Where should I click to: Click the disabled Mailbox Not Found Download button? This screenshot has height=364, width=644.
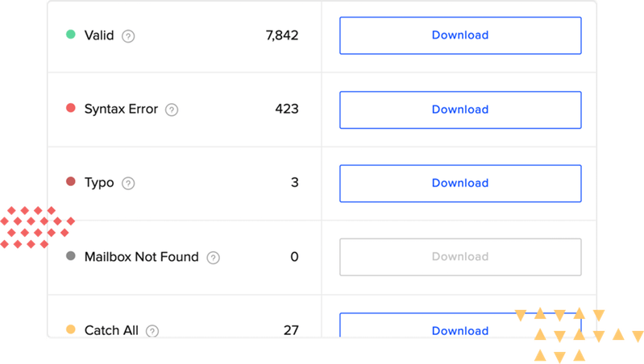459,257
